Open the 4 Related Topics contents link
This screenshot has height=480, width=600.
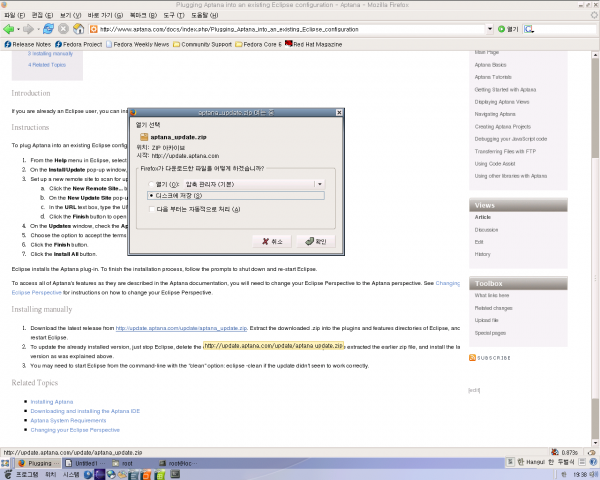pyautogui.click(x=47, y=65)
